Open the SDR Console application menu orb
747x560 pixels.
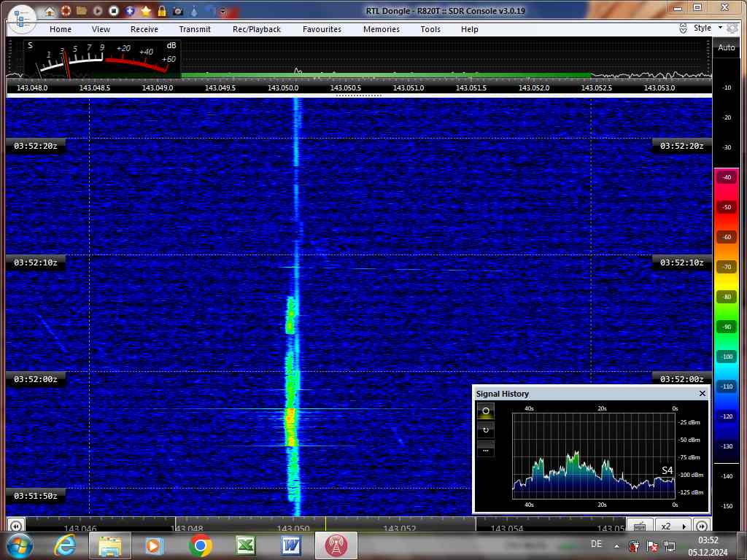pyautogui.click(x=21, y=18)
